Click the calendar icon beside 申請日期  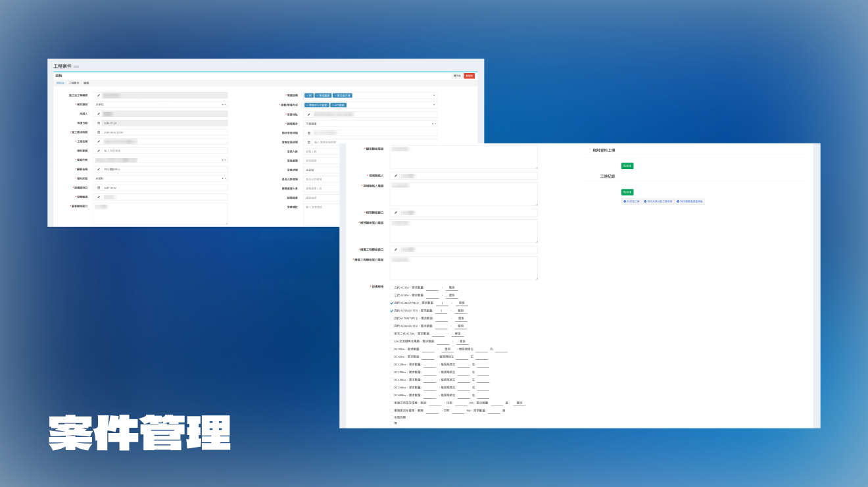pos(99,123)
